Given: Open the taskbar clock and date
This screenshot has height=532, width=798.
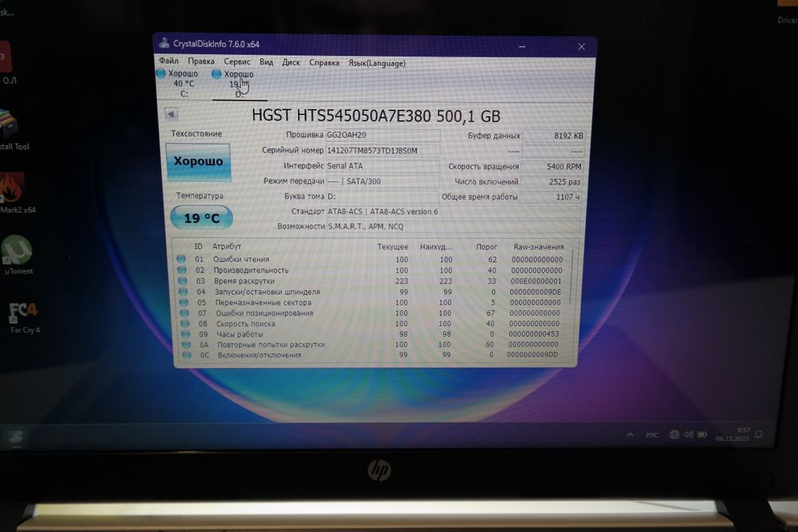Looking at the screenshot, I should [x=733, y=435].
